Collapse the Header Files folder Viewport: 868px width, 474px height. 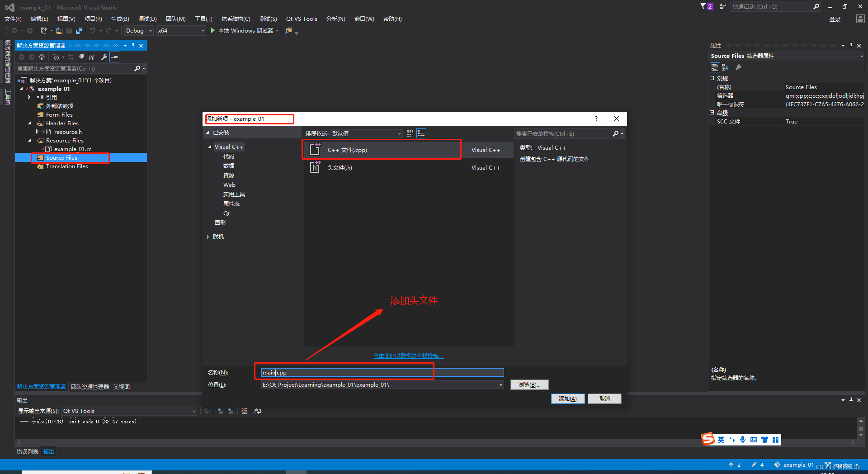30,123
